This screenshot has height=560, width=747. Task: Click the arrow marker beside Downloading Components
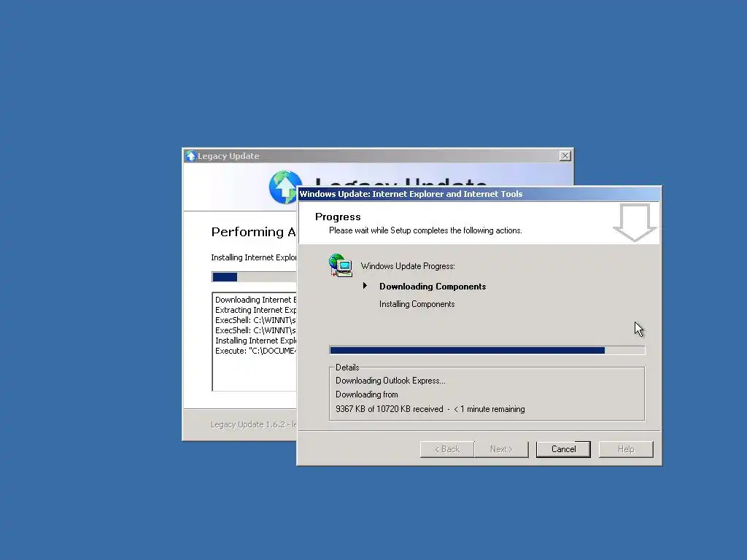(365, 286)
